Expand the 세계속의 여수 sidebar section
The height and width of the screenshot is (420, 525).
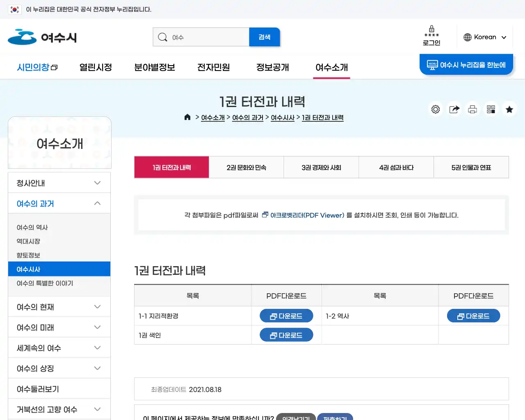click(x=97, y=348)
